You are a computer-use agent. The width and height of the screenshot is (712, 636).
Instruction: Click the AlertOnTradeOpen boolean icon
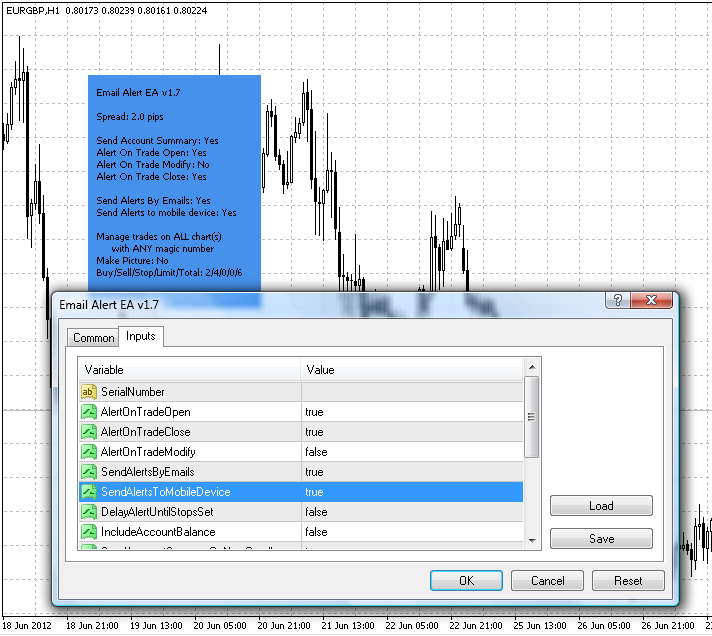point(89,412)
